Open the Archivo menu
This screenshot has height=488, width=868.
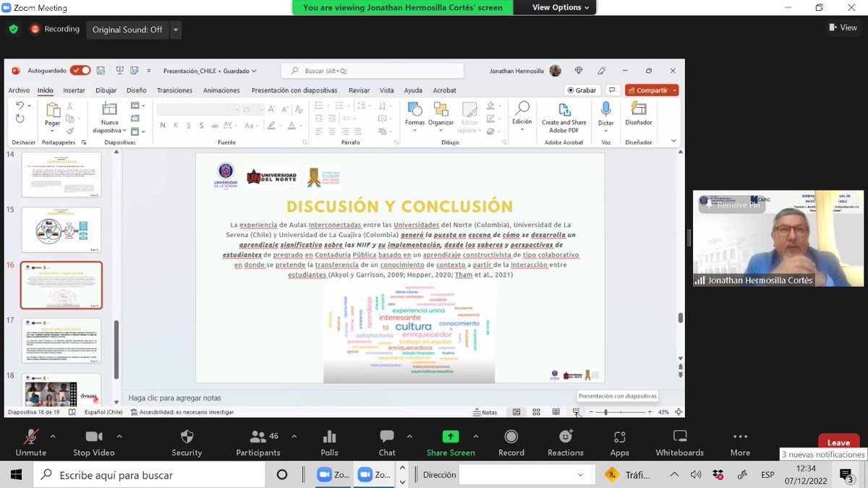[19, 90]
